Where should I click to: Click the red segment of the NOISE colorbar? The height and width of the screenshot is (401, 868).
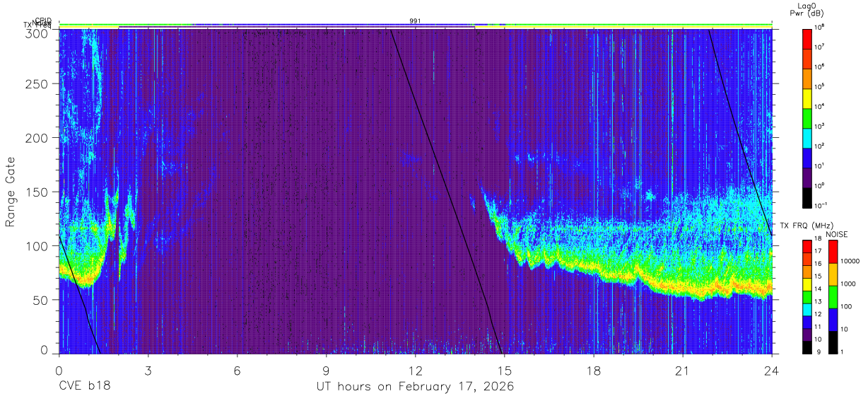(x=832, y=252)
